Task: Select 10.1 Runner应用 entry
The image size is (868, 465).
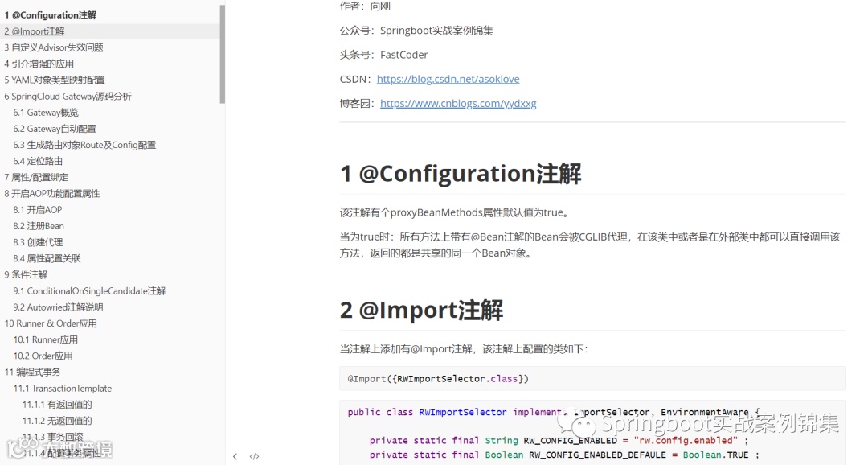Action: [45, 339]
